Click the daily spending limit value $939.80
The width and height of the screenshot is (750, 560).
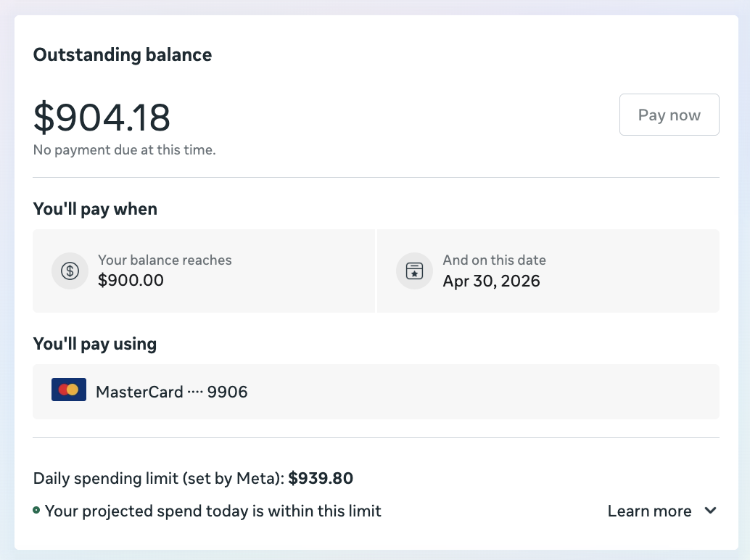(321, 478)
